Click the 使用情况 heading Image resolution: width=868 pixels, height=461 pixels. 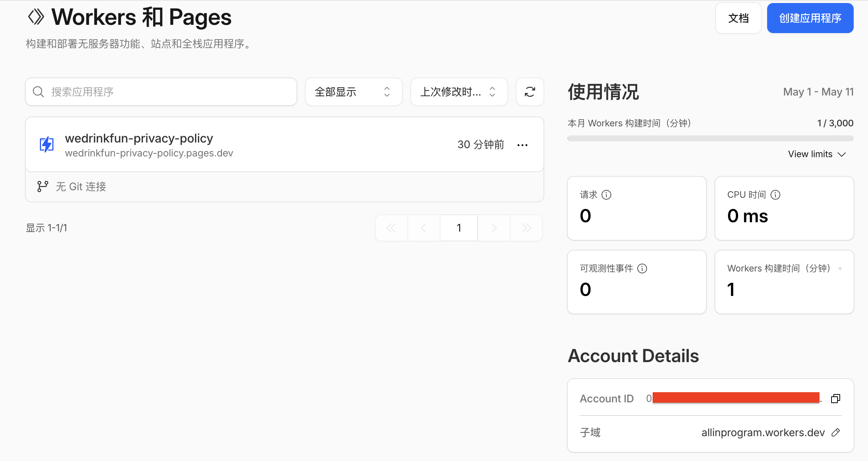point(603,92)
